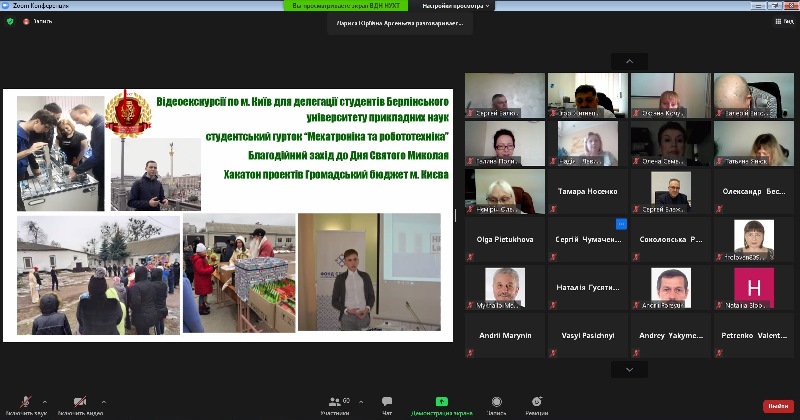Select Olga Pietukhova participant tile
The image size is (800, 420).
(x=505, y=239)
